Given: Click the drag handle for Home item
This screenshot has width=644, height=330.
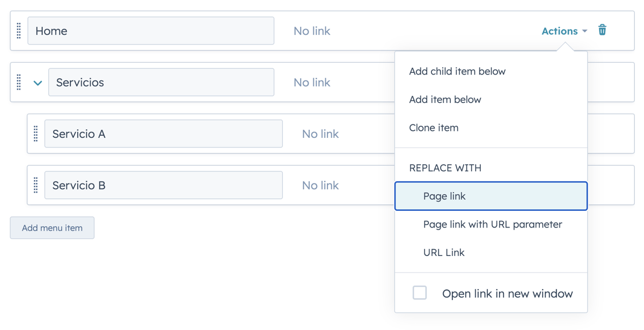Looking at the screenshot, I should [18, 31].
